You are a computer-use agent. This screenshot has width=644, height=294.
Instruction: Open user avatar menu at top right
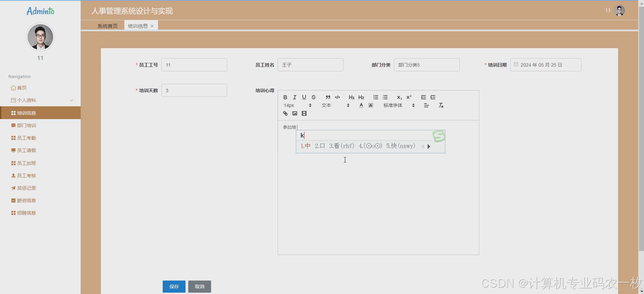click(x=619, y=10)
